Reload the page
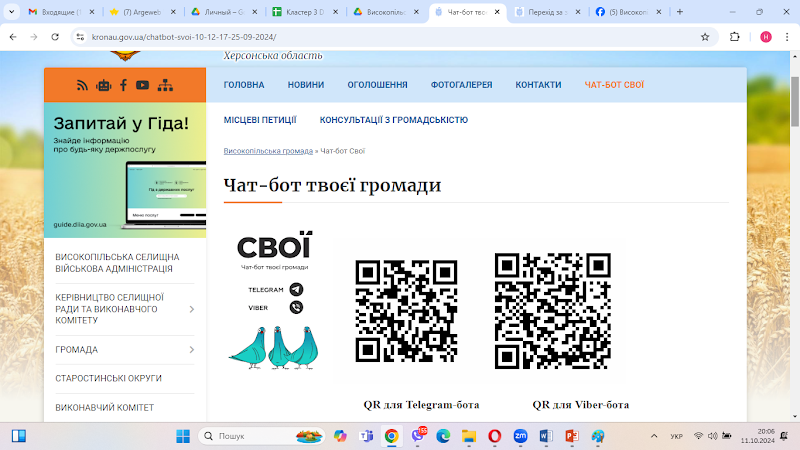The height and width of the screenshot is (450, 800). (55, 37)
